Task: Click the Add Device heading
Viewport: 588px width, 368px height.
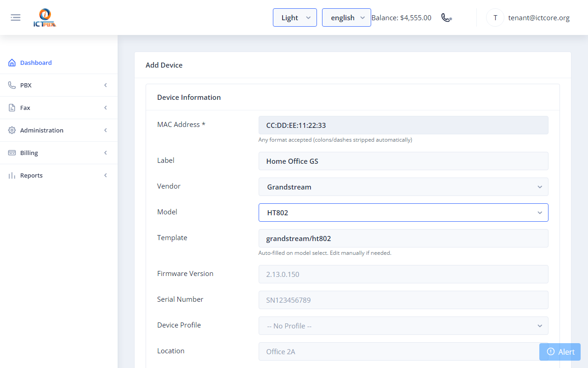Action: click(164, 65)
